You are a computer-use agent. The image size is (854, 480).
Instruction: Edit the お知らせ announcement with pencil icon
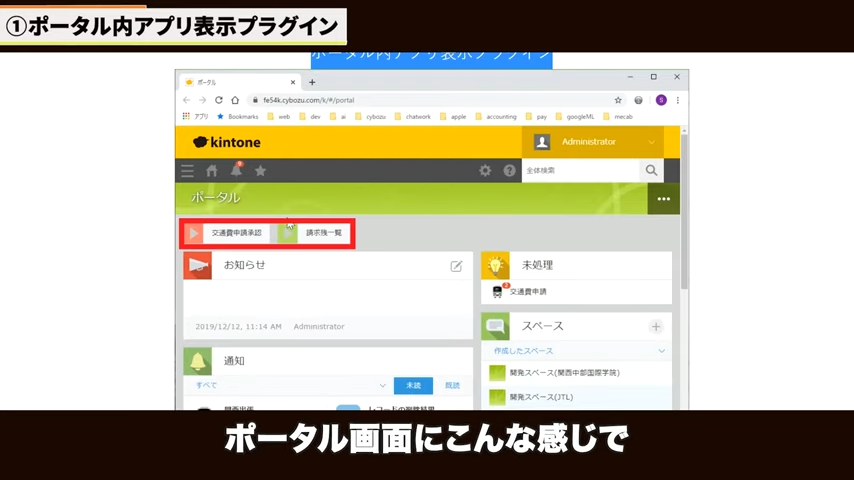pyautogui.click(x=456, y=266)
